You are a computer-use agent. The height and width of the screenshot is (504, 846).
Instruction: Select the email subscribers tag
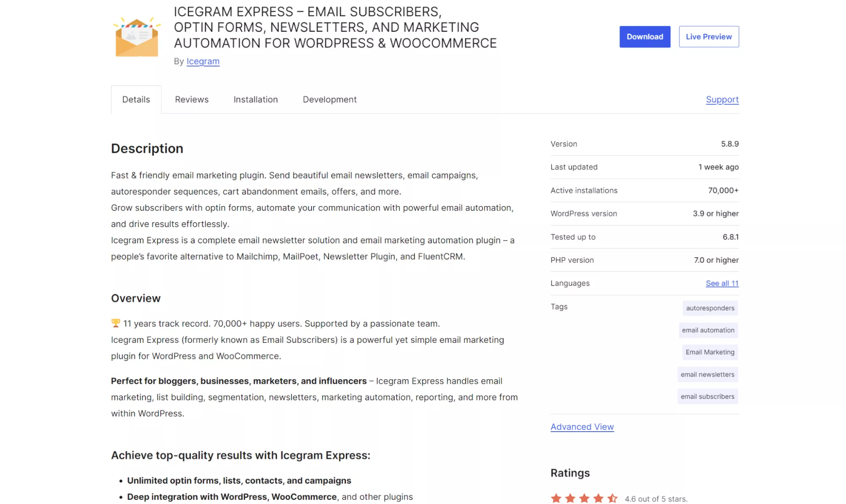pos(707,397)
